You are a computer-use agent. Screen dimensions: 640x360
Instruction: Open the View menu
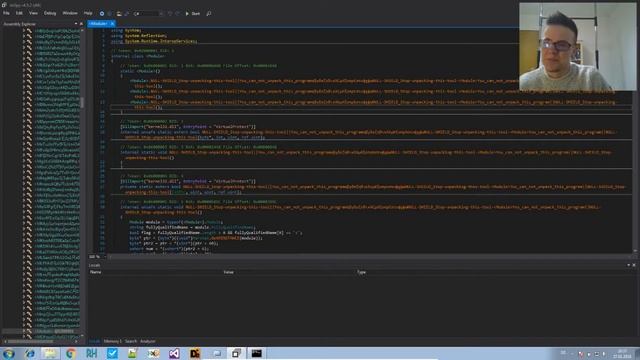tap(33, 13)
